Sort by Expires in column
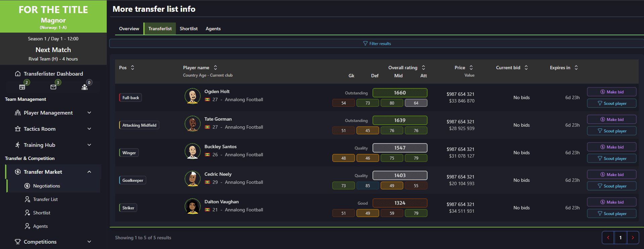This screenshot has height=249, width=644. (576, 68)
